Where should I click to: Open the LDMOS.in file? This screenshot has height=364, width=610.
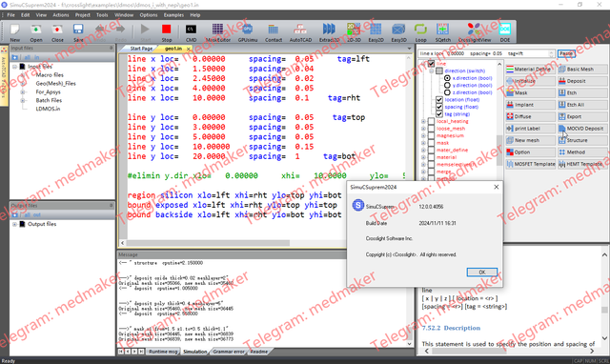tap(48, 109)
